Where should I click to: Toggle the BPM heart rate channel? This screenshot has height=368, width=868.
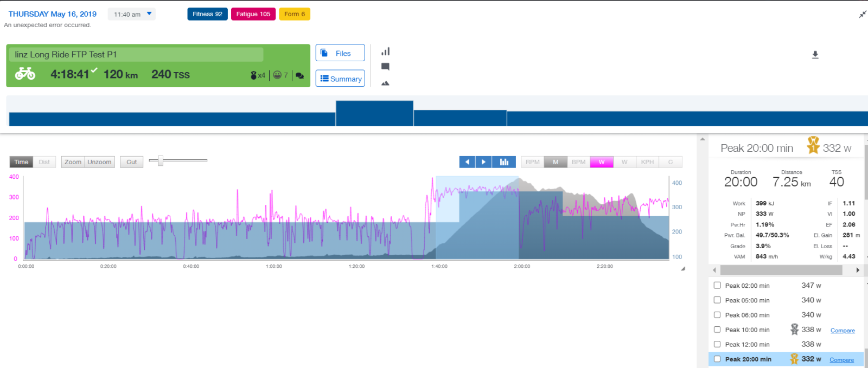(578, 162)
